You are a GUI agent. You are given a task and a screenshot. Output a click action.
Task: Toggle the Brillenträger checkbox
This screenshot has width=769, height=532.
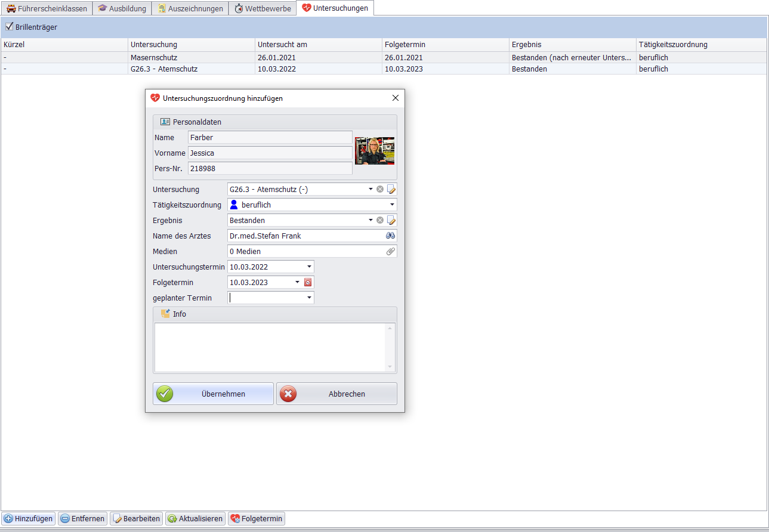(x=9, y=26)
